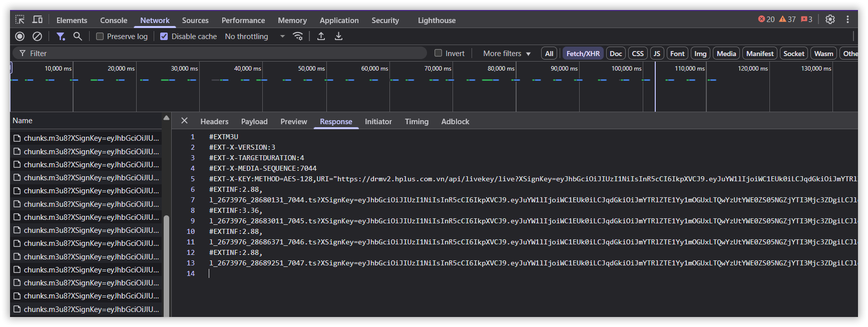Open network conditions wifi icon
868x327 pixels.
(x=298, y=36)
